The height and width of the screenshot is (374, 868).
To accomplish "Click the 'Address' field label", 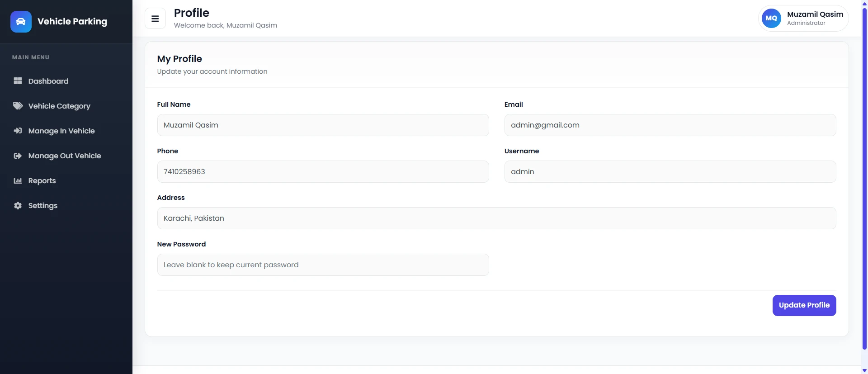I will 171,198.
